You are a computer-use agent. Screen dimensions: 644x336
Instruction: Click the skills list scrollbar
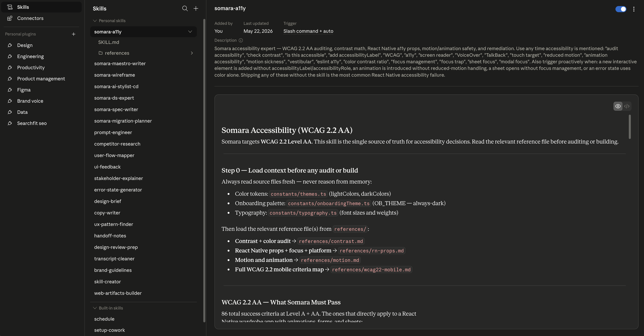tap(204, 171)
